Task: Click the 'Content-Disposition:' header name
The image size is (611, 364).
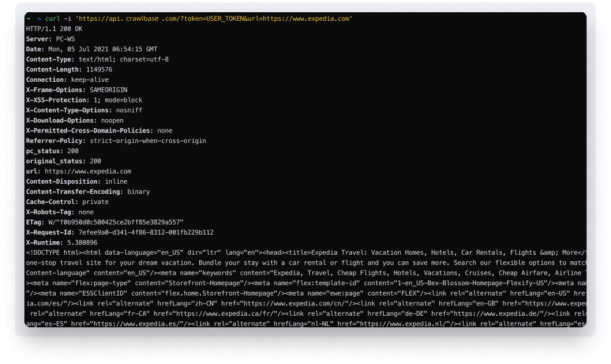Action: pyautogui.click(x=64, y=181)
